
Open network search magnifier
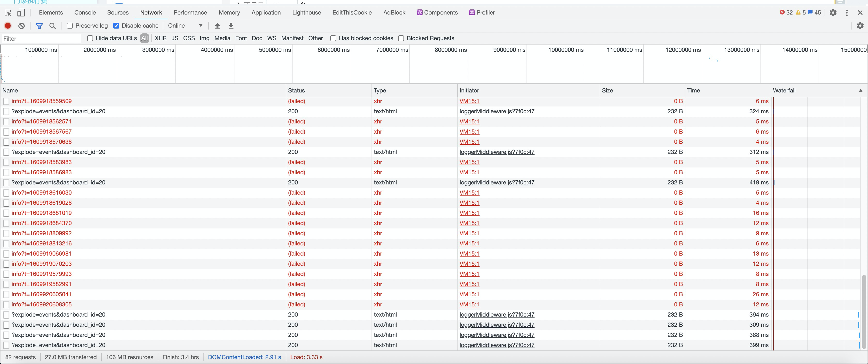click(53, 26)
